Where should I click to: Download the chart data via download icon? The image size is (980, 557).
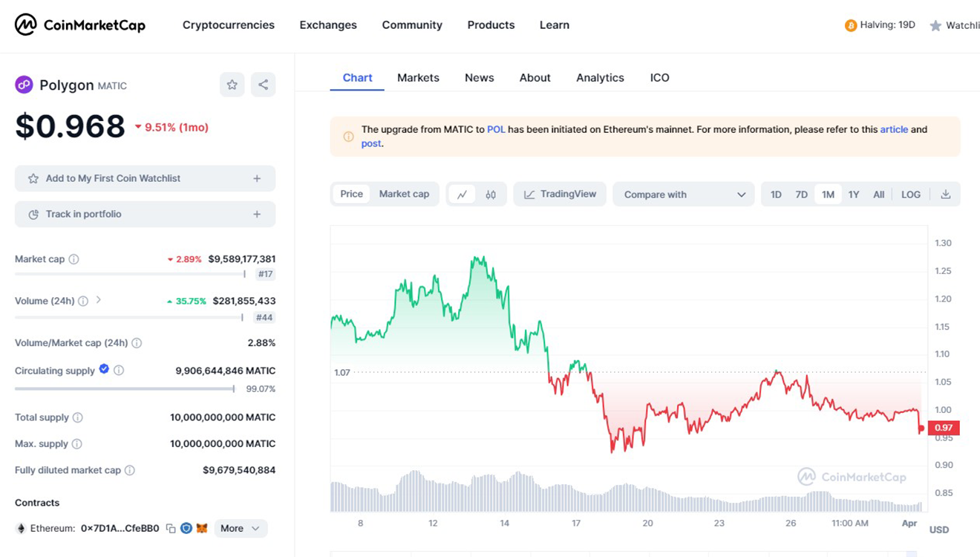pos(945,195)
